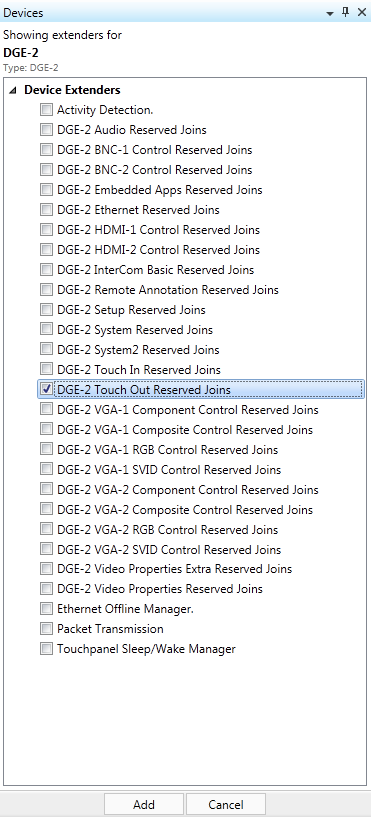Viewport: 371px width, 817px height.
Task: Check Packet Transmission checkbox
Action: click(x=46, y=629)
